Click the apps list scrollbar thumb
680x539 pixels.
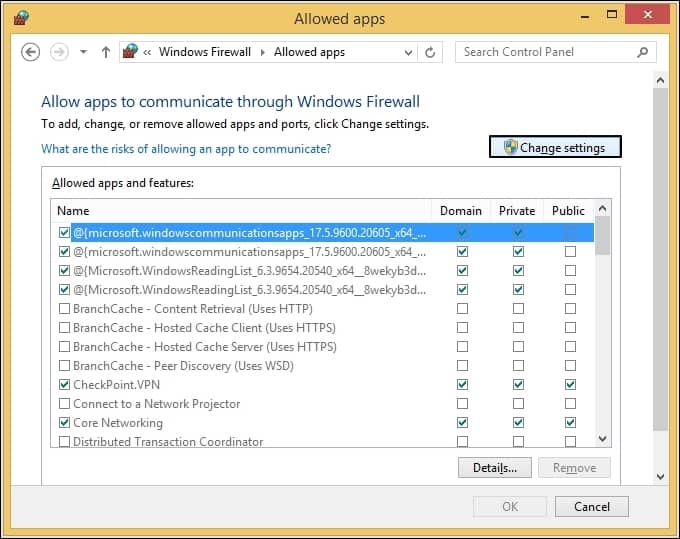[x=602, y=236]
